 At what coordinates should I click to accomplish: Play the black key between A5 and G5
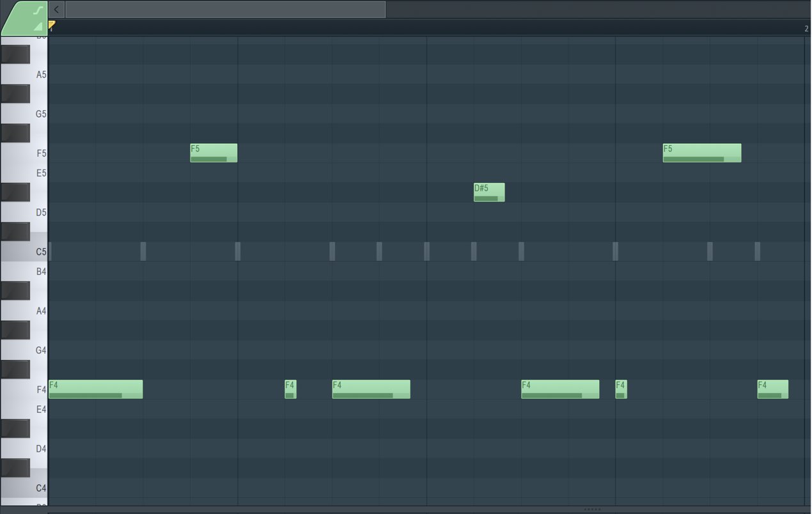tap(15, 94)
